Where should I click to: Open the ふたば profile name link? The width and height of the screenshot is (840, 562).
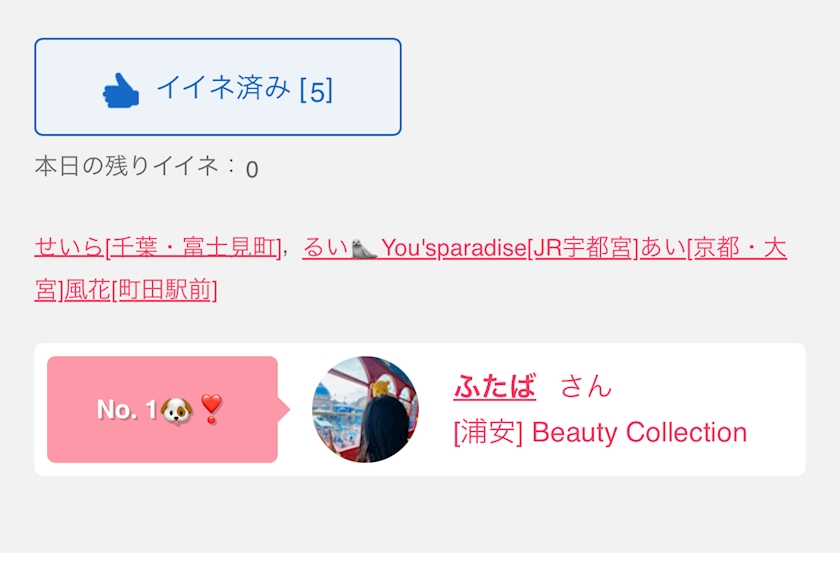click(495, 386)
